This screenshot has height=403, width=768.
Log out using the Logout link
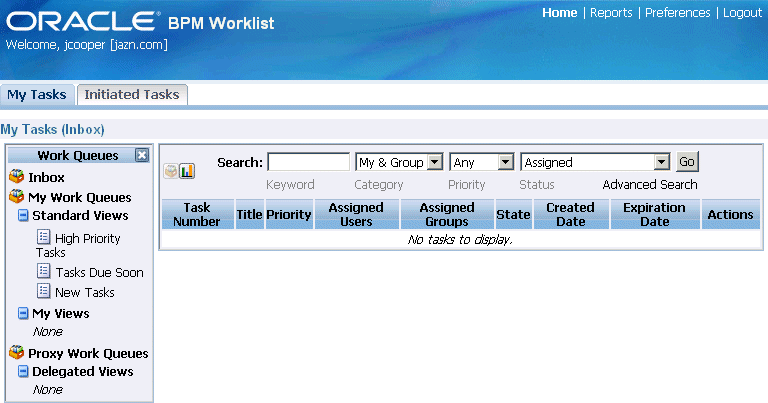[742, 13]
